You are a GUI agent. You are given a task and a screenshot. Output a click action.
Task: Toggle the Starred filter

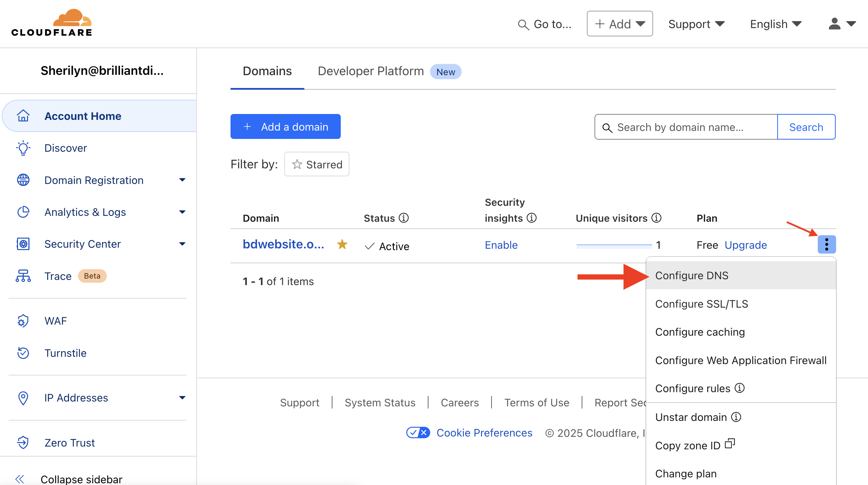click(317, 164)
